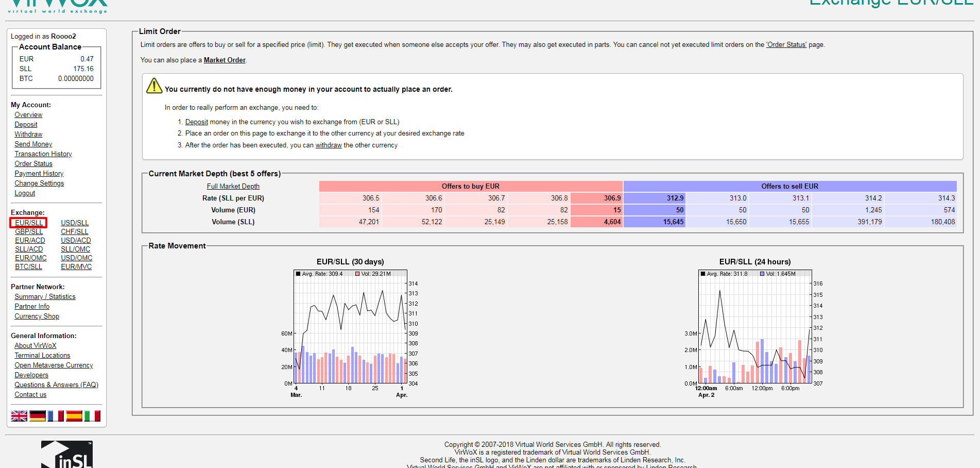
Task: Select the GBP/SLL exchange pair
Action: (29, 231)
